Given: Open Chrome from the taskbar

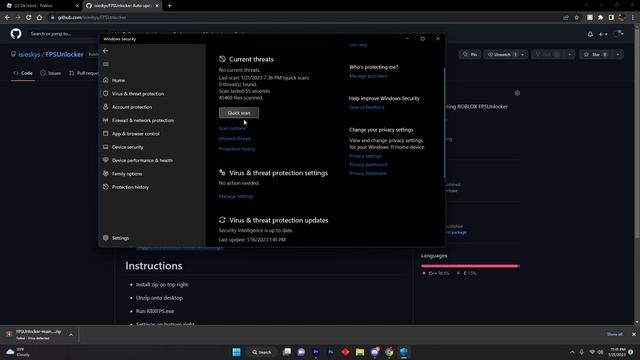Looking at the screenshot, I should (389, 352).
